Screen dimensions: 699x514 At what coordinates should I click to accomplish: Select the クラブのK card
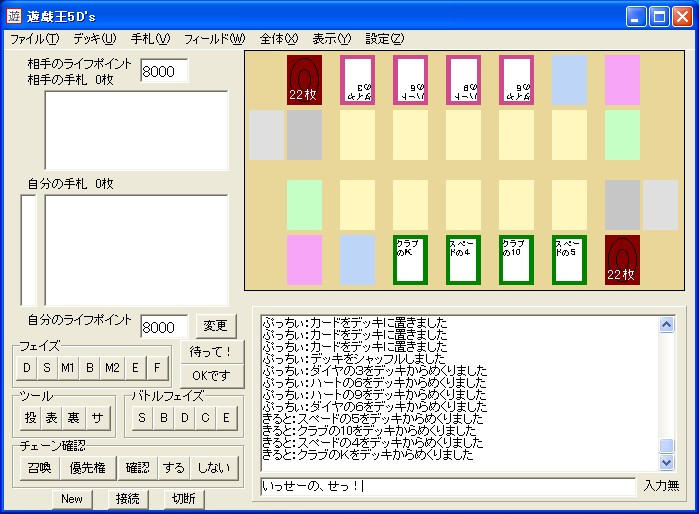click(410, 260)
